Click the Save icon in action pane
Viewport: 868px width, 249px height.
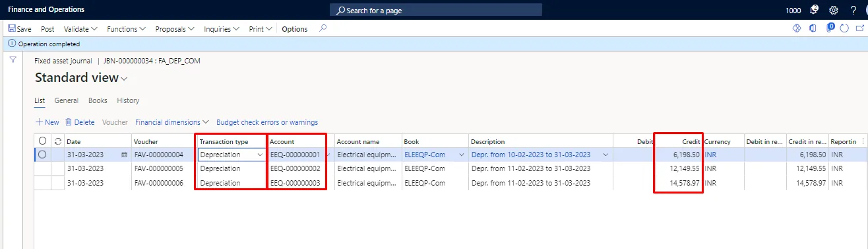tap(12, 29)
